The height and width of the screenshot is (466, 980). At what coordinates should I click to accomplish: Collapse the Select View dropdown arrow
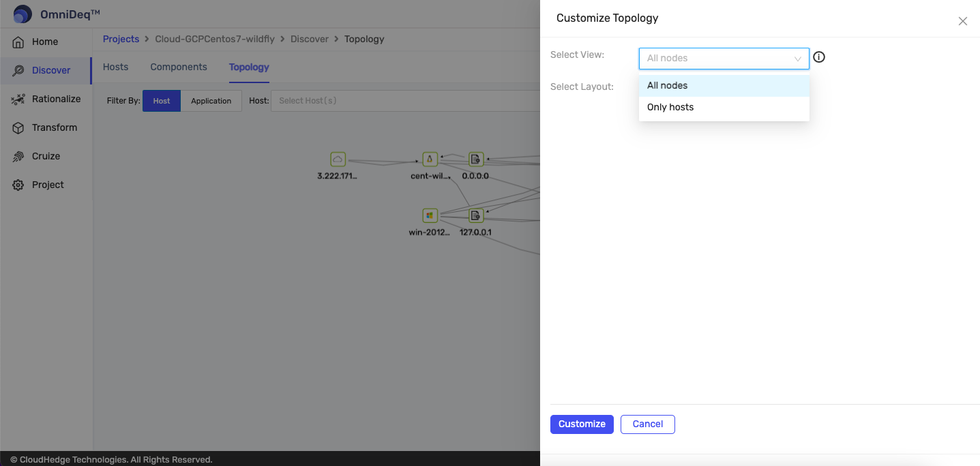pyautogui.click(x=797, y=59)
